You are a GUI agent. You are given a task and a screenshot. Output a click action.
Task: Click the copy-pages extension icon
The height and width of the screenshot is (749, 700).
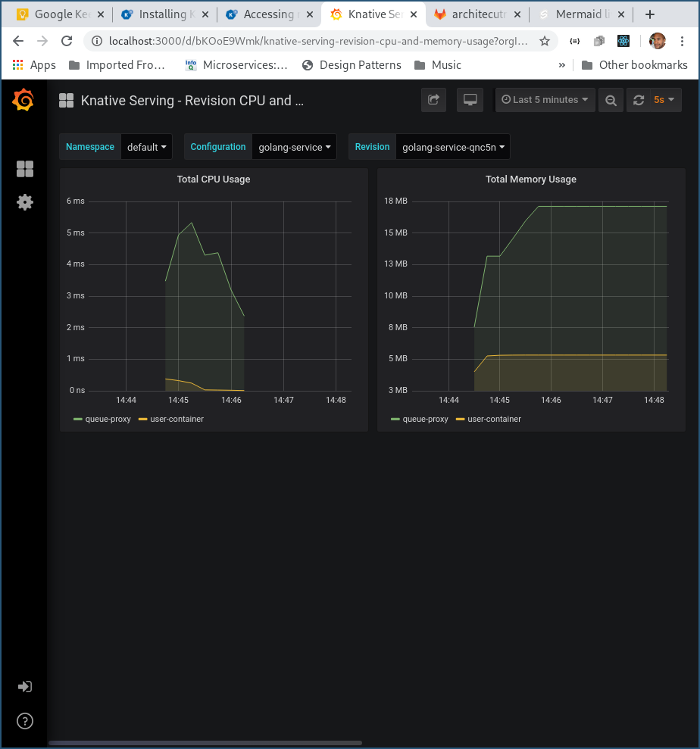tap(598, 42)
